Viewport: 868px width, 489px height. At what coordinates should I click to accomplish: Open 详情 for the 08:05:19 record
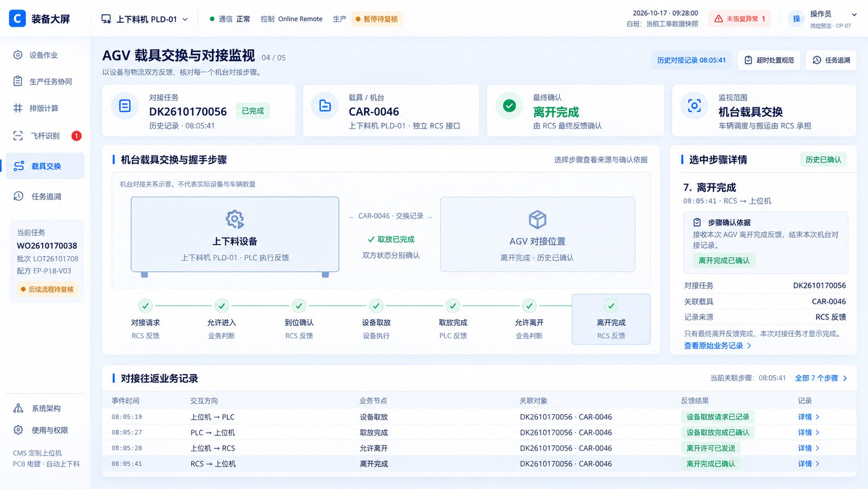[x=808, y=417]
